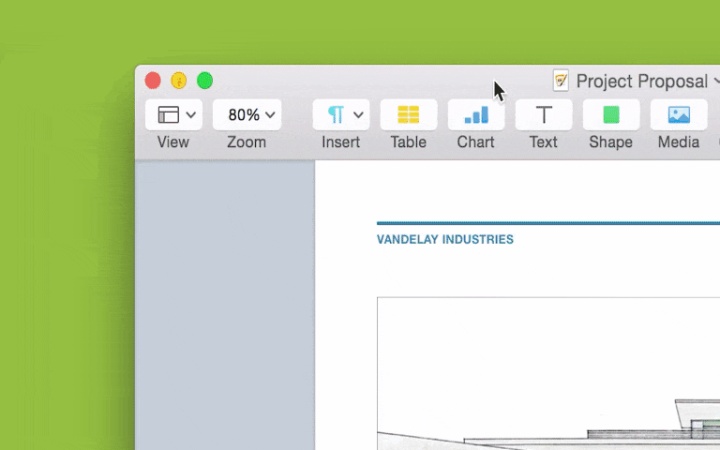Expand the Insert dropdown chevron

tap(359, 115)
